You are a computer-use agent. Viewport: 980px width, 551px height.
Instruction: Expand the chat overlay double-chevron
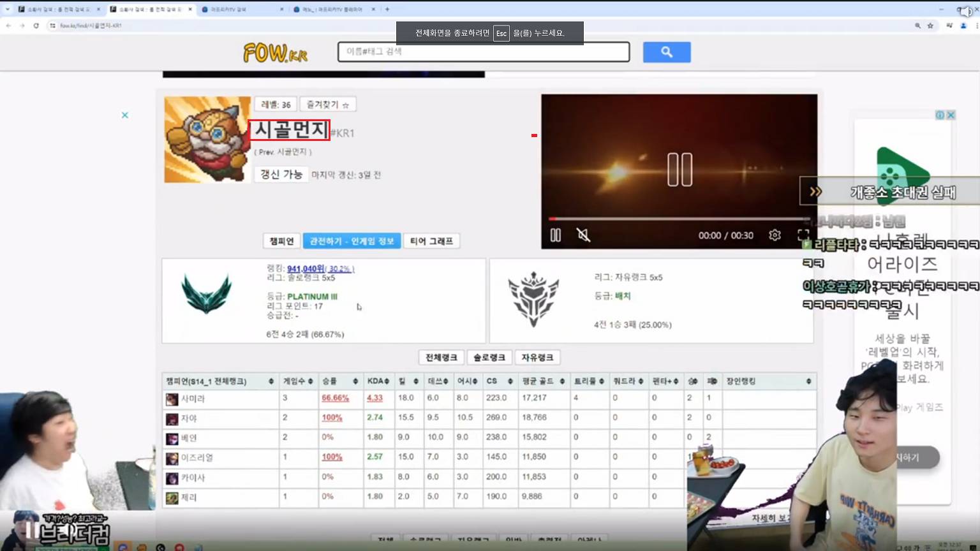click(x=815, y=191)
